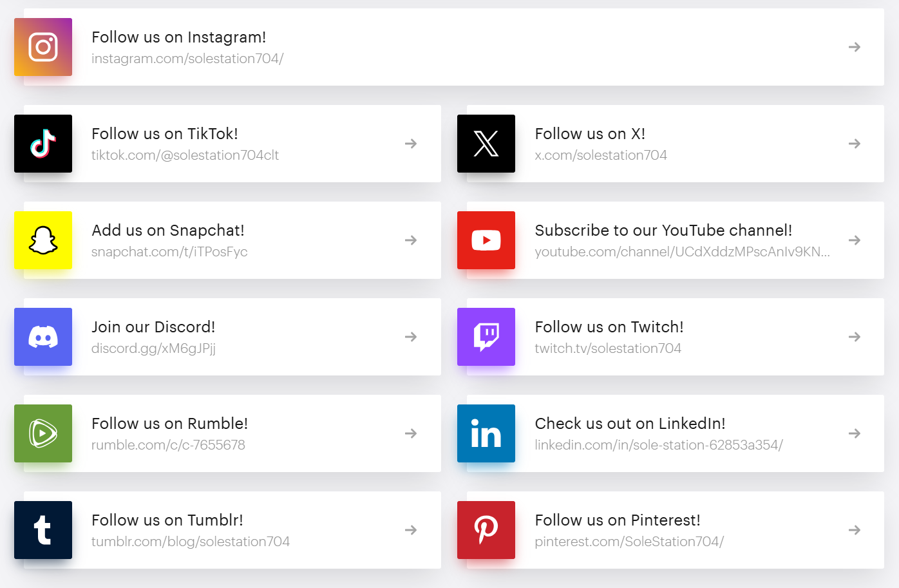Image resolution: width=899 pixels, height=588 pixels.
Task: Click the Tumblr logo icon
Action: [43, 530]
